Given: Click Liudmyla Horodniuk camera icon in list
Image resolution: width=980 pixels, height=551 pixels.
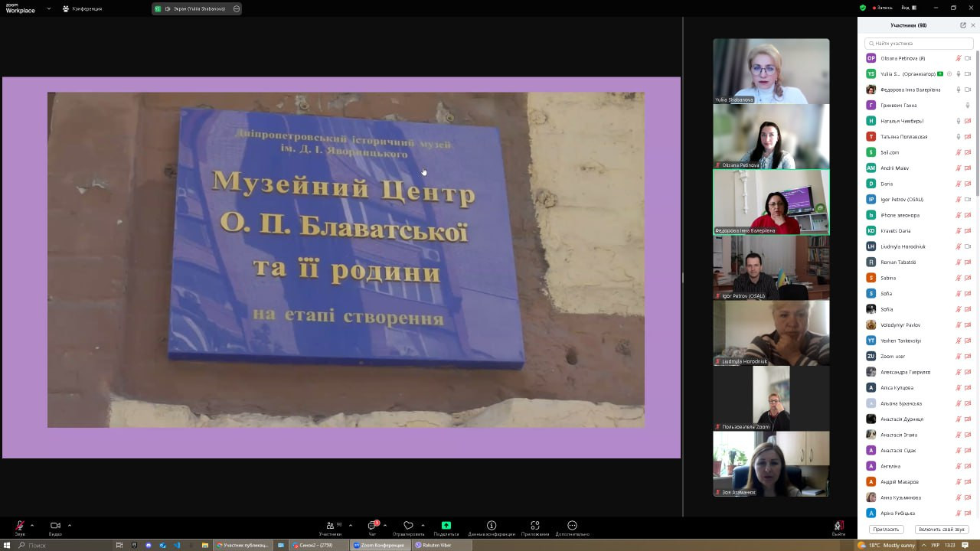Looking at the screenshot, I should tap(968, 246).
